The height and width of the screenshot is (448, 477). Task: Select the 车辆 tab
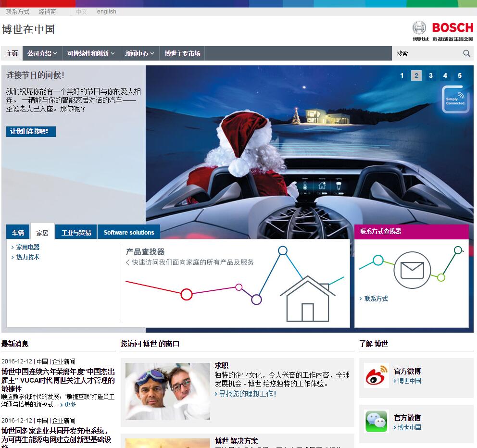[x=18, y=232]
